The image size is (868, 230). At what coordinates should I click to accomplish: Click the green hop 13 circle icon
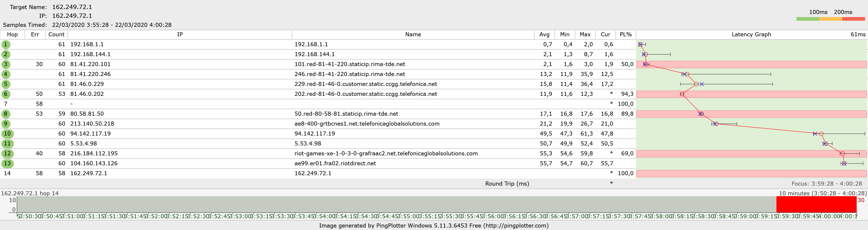[x=7, y=163]
